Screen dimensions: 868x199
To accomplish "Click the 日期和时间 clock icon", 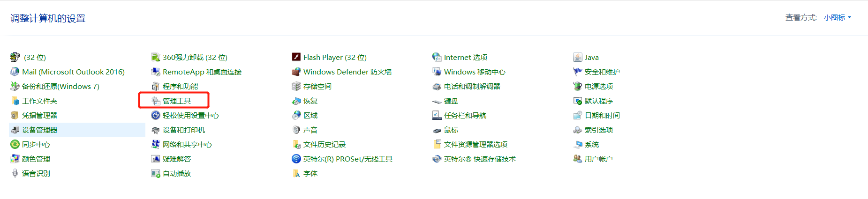I will click(578, 115).
